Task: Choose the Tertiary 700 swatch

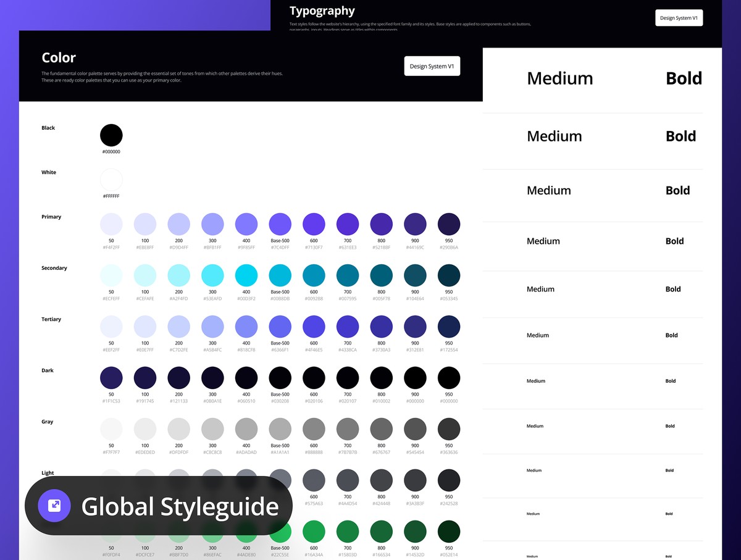Action: (348, 326)
